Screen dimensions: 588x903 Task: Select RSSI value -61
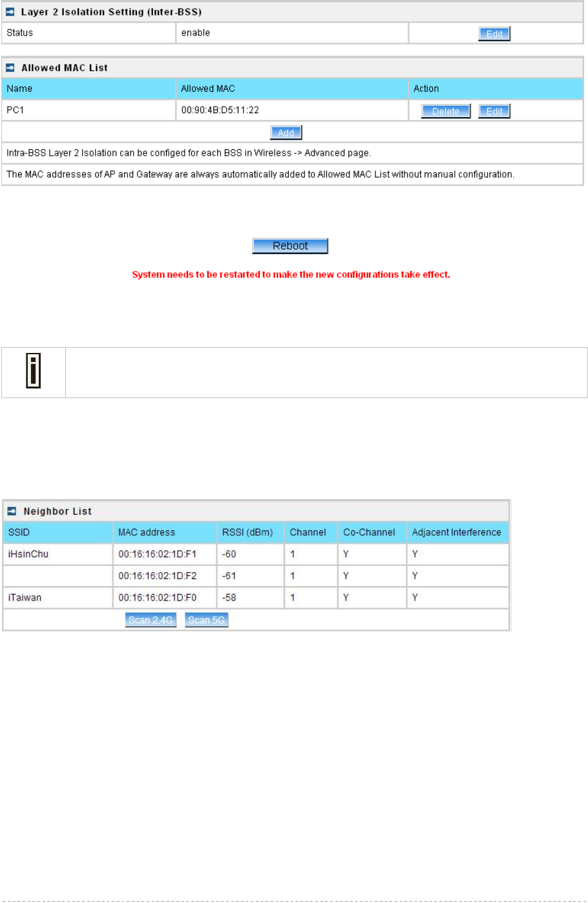[x=229, y=575]
